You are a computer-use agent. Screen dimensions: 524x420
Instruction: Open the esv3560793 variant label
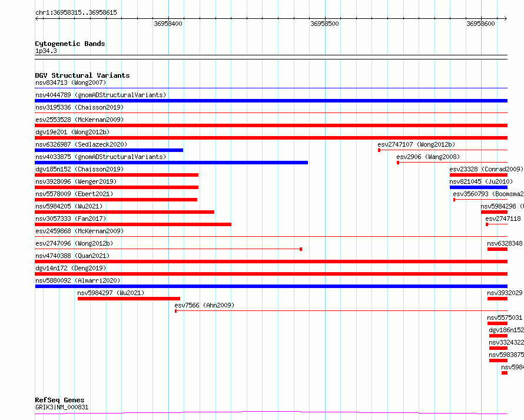point(488,194)
